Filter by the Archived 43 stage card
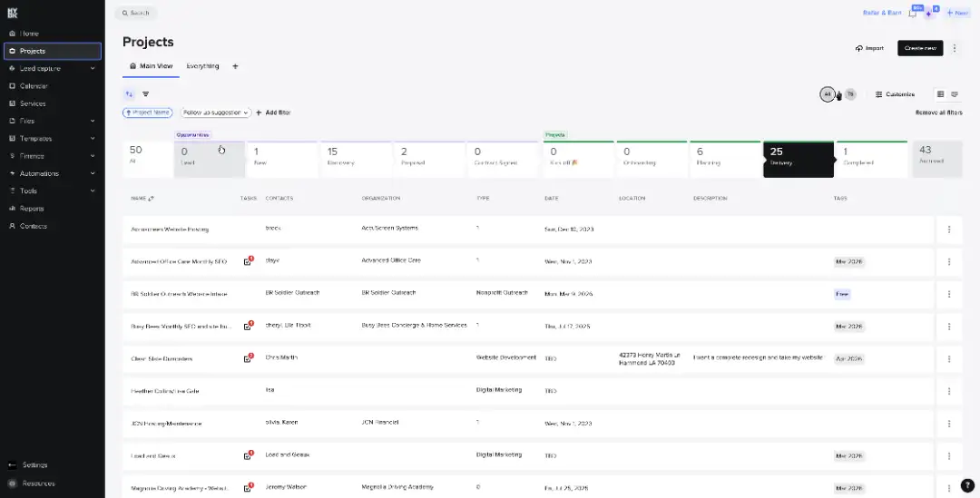980x498 pixels. (x=936, y=160)
